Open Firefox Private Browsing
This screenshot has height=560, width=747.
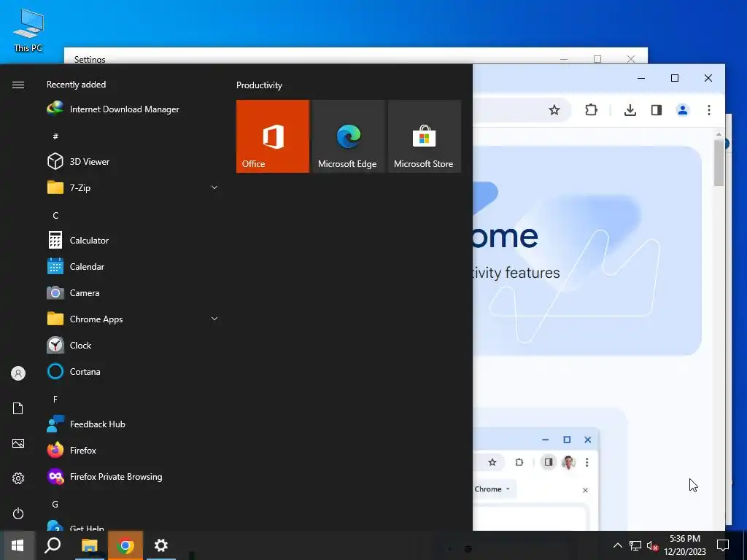point(133,477)
